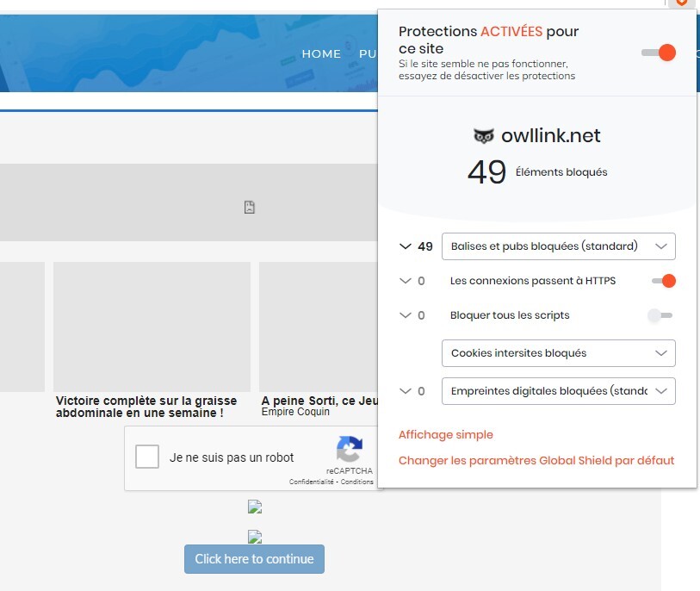
Task: Open the reCAPTCHA Conditions link
Action: point(356,482)
